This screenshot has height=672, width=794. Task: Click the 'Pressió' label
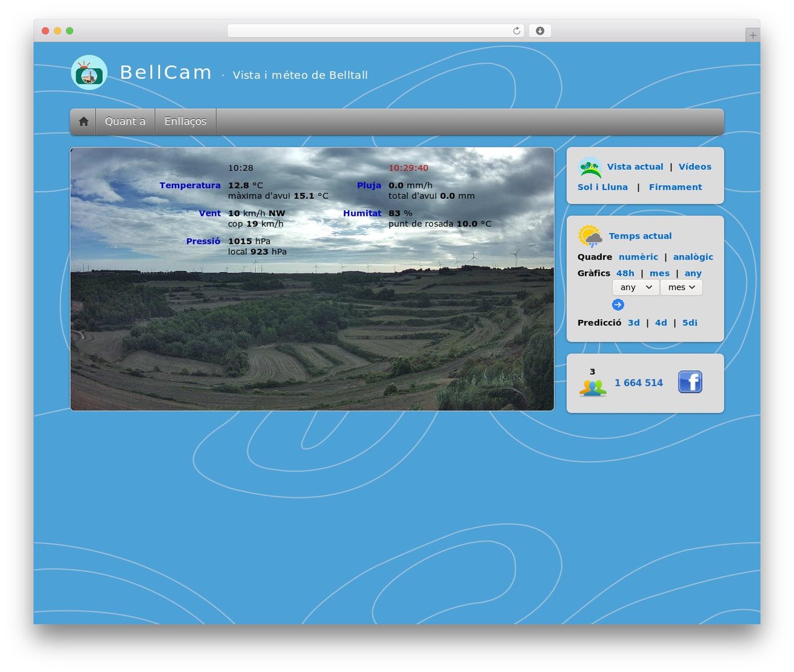pos(203,241)
